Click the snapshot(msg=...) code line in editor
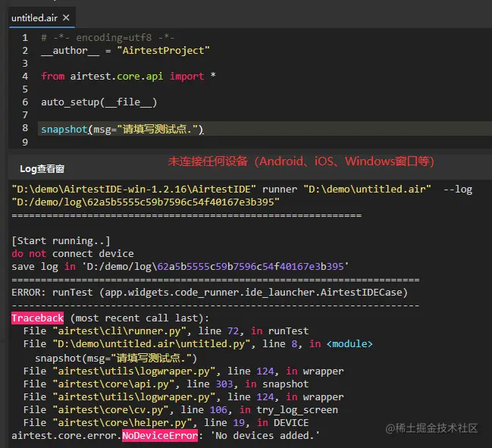This screenshot has height=448, width=492. pos(122,130)
